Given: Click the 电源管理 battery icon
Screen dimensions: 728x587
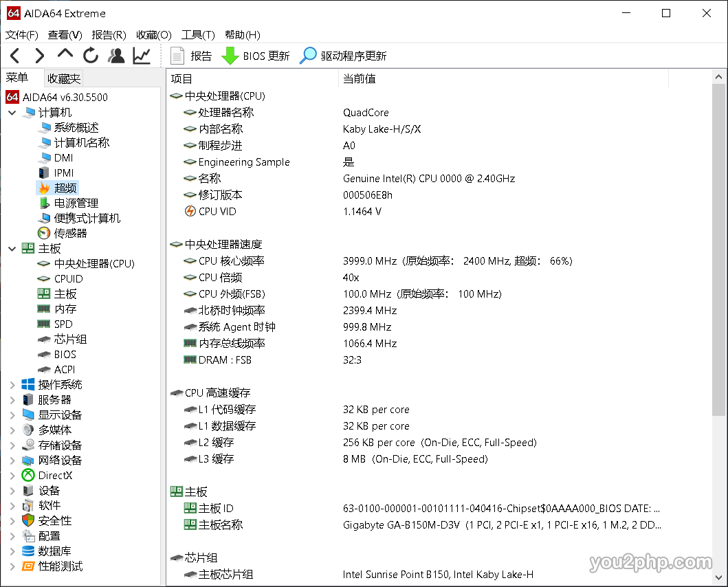Looking at the screenshot, I should (44, 203).
